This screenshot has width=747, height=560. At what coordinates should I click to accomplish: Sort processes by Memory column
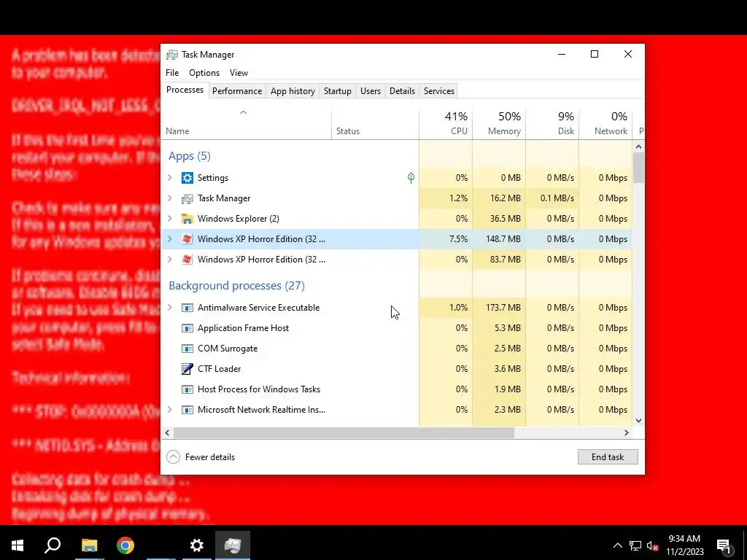pos(499,125)
